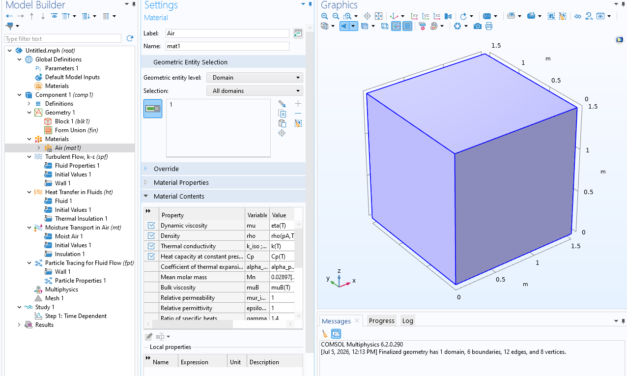Click the Material Contents horizontal scrollbar
Image resolution: width=627 pixels, height=376 pixels.
pyautogui.click(x=219, y=324)
